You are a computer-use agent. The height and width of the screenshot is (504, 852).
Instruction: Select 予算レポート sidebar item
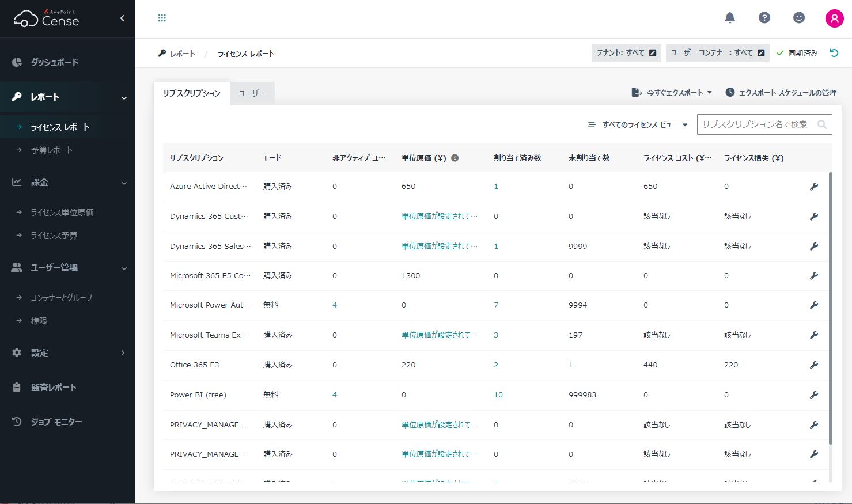(52, 150)
